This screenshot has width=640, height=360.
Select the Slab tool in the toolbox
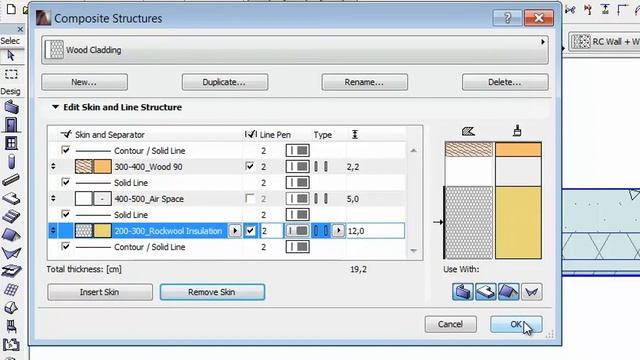pos(11,198)
